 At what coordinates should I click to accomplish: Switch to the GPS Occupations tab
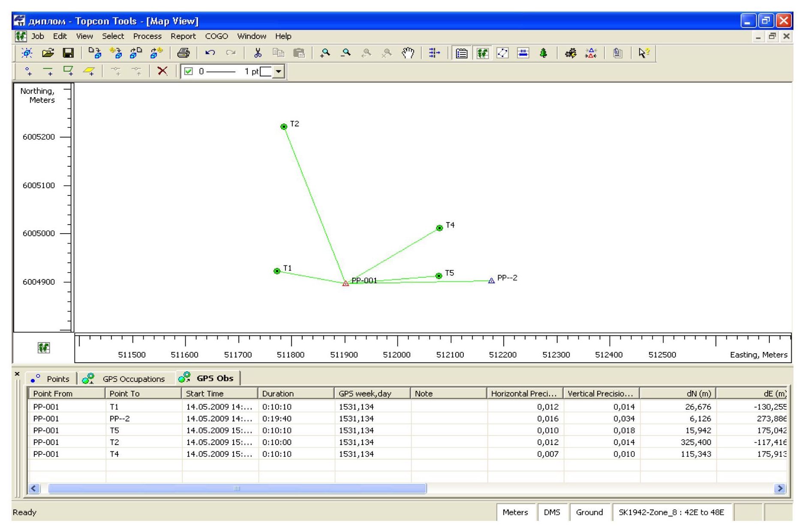click(x=133, y=379)
